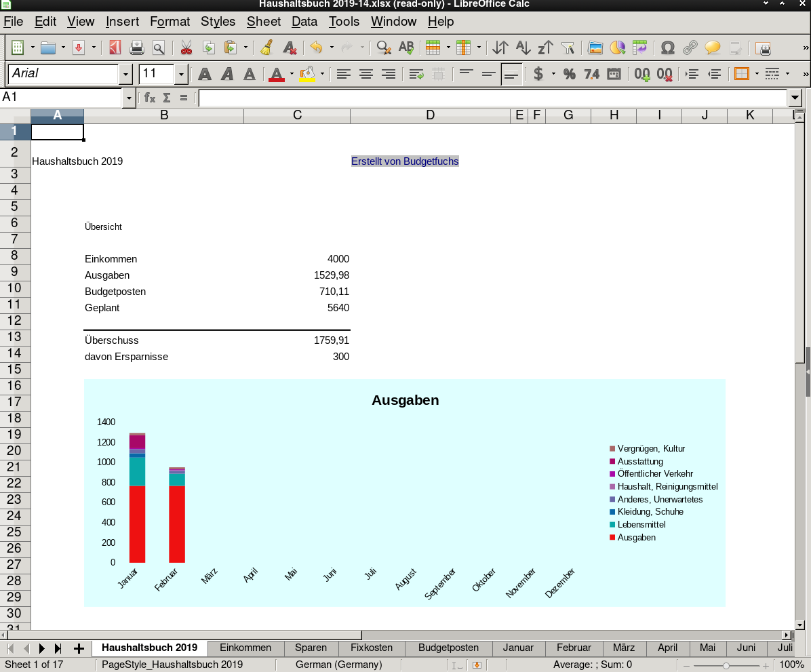
Task: Click the Erstellt von Budgetfuchs link
Action: point(405,161)
